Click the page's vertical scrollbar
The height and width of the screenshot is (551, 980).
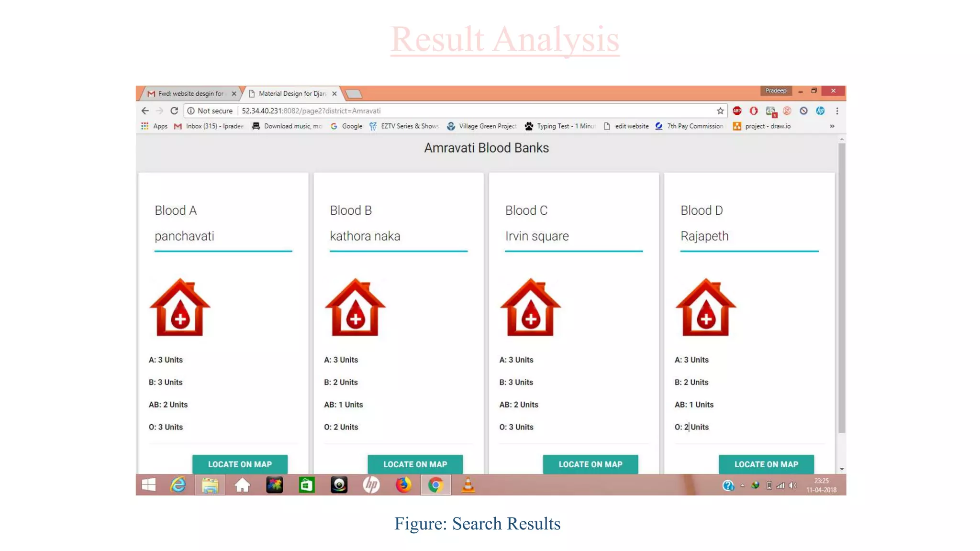pyautogui.click(x=842, y=287)
